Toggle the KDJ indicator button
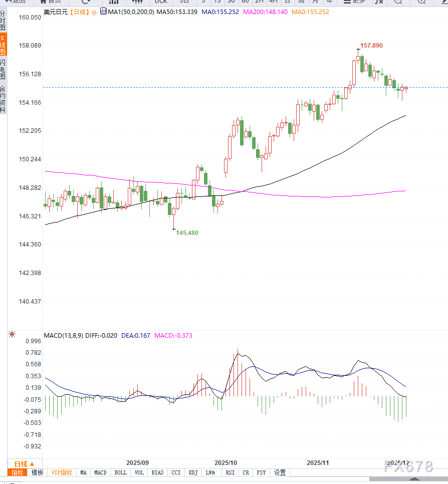 click(193, 472)
